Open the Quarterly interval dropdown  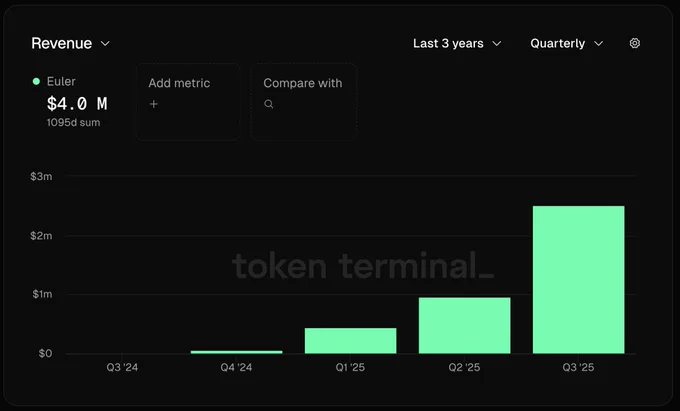click(567, 43)
